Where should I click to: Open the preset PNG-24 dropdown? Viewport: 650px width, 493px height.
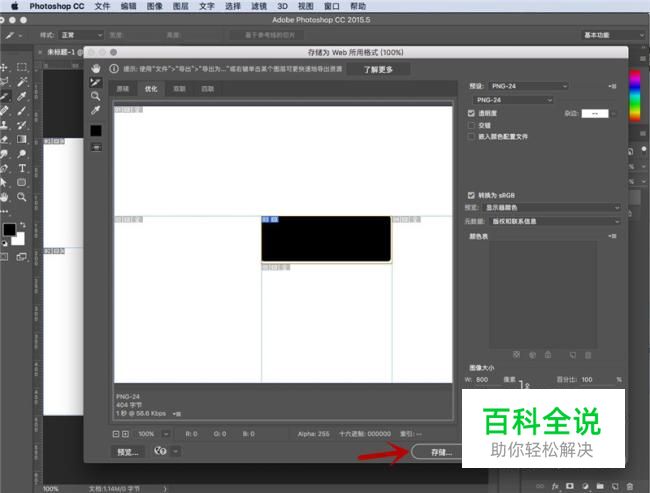tap(528, 86)
